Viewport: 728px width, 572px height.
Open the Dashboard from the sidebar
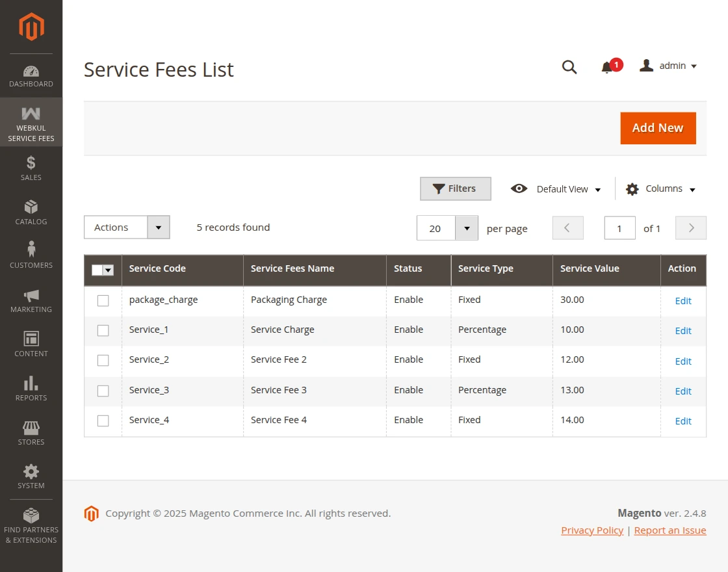pos(31,75)
